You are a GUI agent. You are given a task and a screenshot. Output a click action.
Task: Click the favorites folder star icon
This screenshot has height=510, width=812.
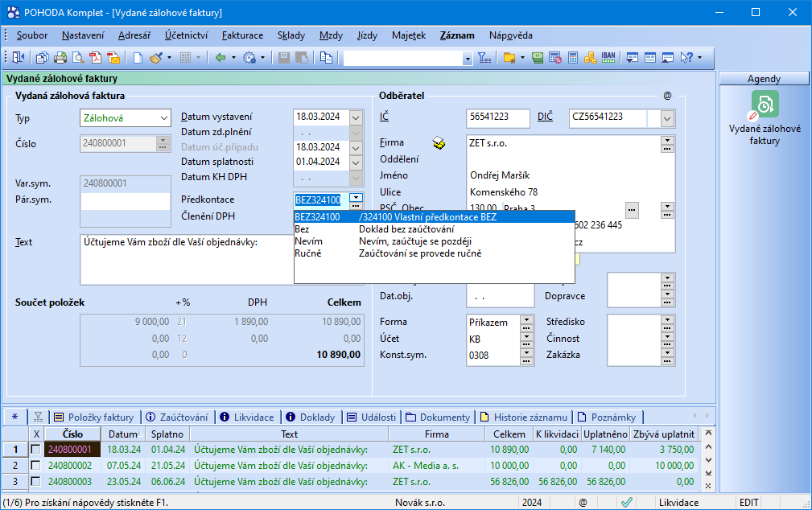(509, 57)
